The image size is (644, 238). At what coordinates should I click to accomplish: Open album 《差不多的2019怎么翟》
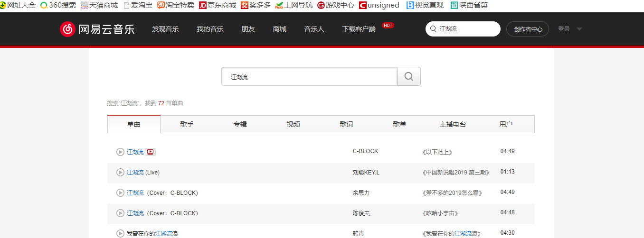coord(452,192)
